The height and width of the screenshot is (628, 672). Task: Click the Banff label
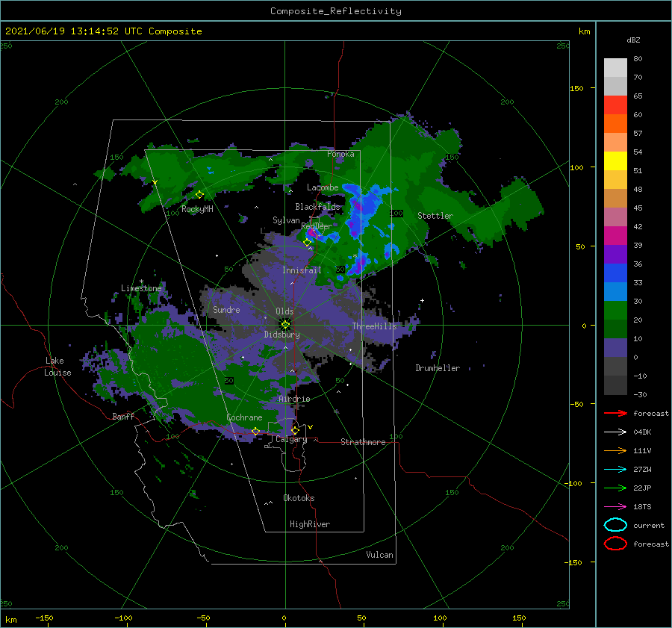coord(123,416)
